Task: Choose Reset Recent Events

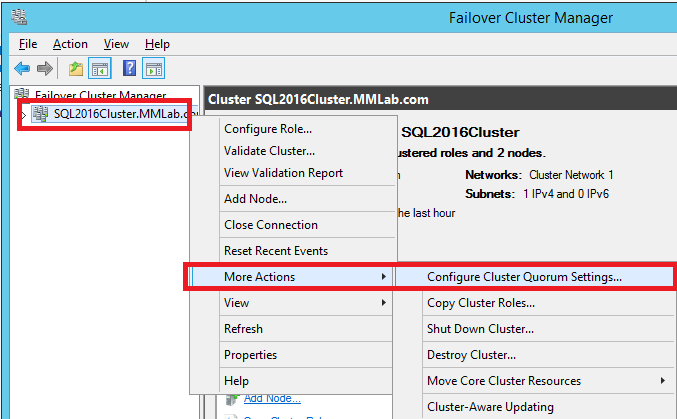Action: 275,251
